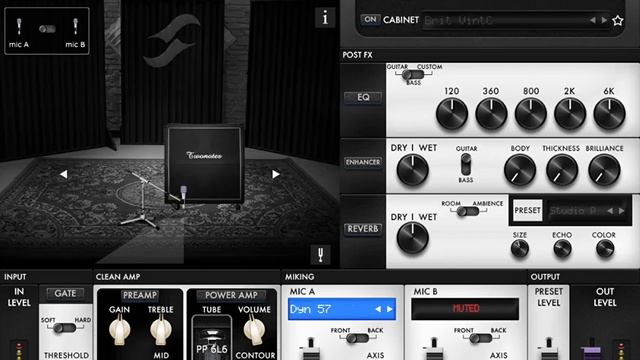The width and height of the screenshot is (640, 360).
Task: Select the next Mic A model arrow
Action: [x=390, y=309]
